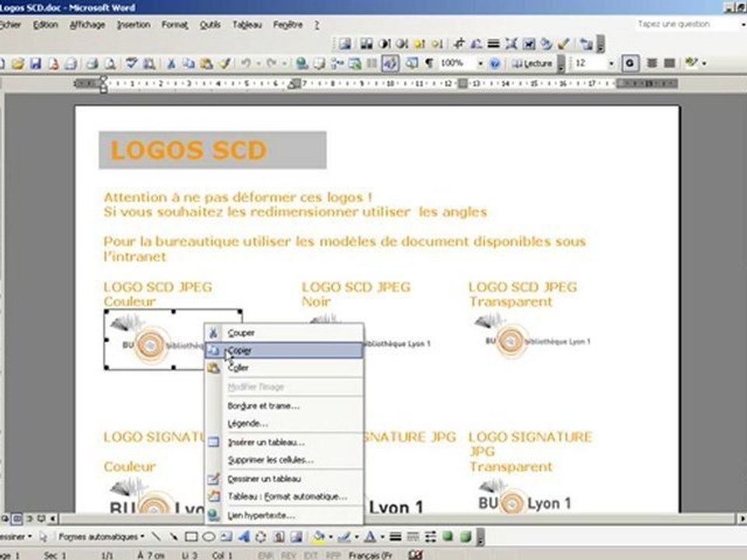Click the Lecture reading mode button
This screenshot has width=747, height=560.
click(532, 63)
